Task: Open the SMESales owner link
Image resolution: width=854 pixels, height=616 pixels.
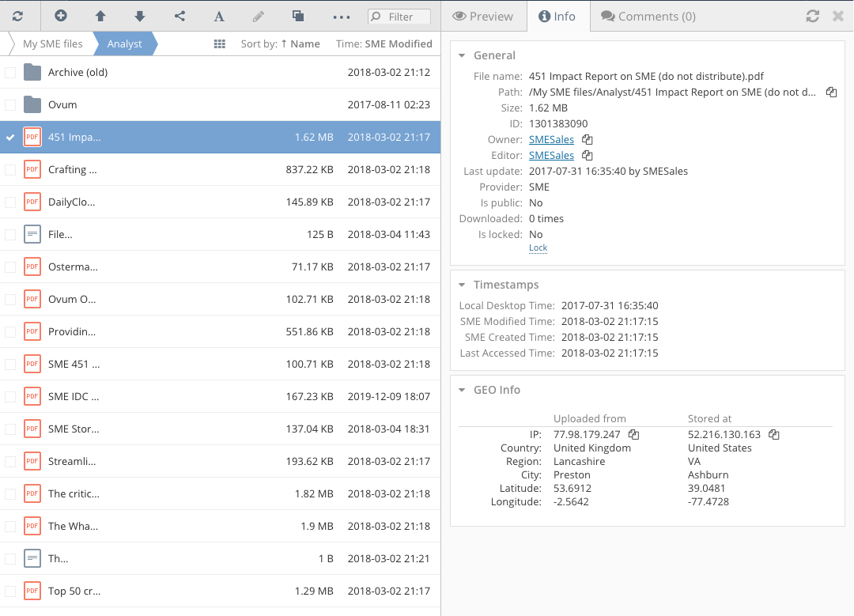Action: coord(551,140)
